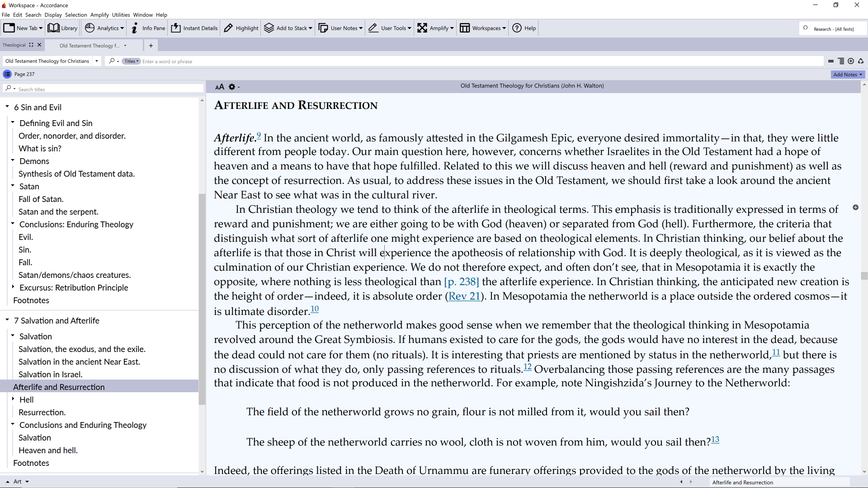Open display settings gear in text pane

(x=232, y=87)
